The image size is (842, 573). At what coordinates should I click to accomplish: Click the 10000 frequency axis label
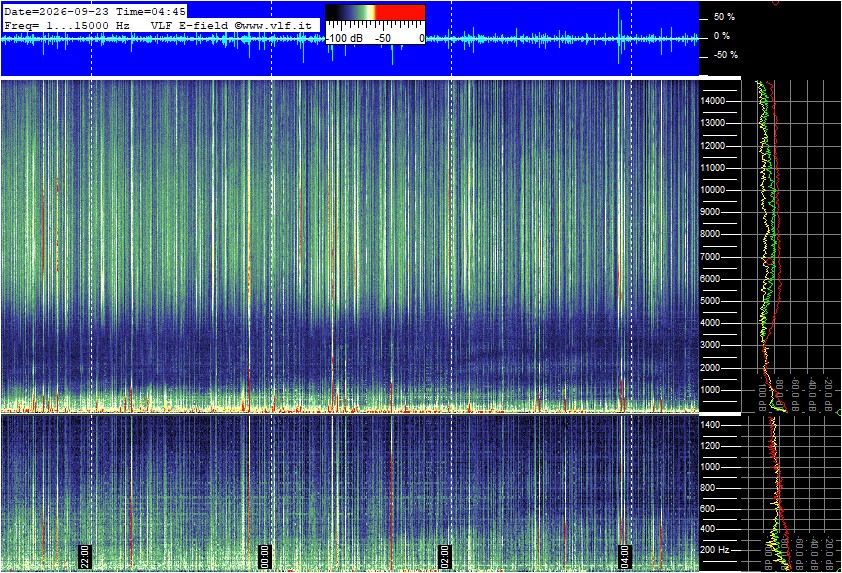tap(713, 190)
